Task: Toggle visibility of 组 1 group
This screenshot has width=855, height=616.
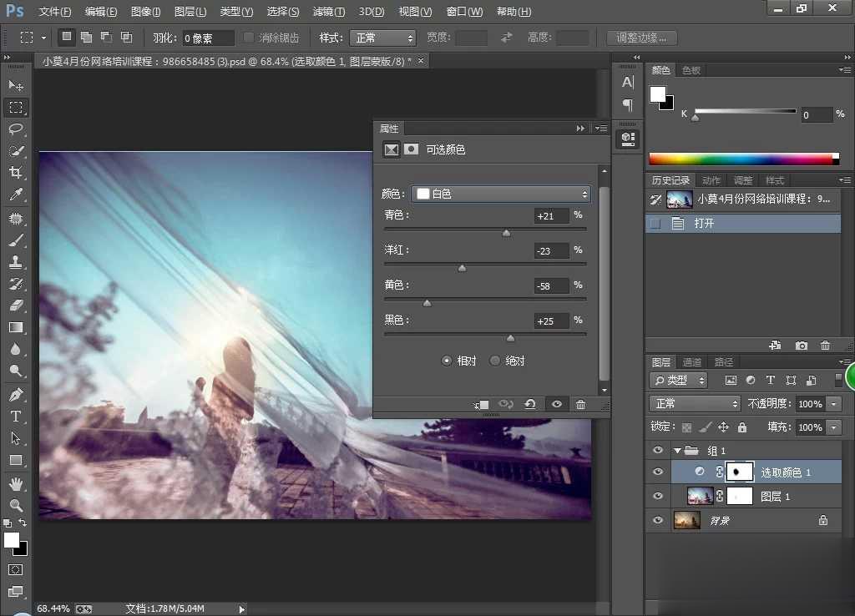Action: (658, 451)
